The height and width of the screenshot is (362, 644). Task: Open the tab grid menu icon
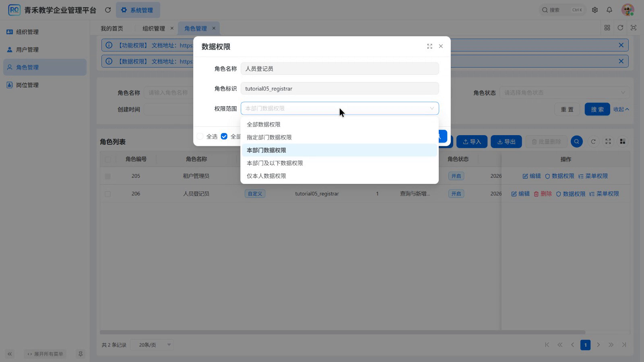point(607,28)
